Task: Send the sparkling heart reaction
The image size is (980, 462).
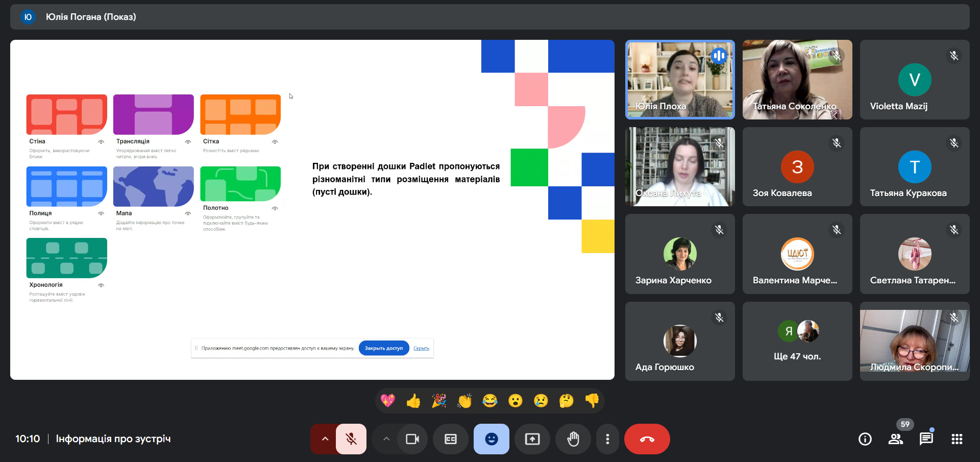Action: click(388, 401)
